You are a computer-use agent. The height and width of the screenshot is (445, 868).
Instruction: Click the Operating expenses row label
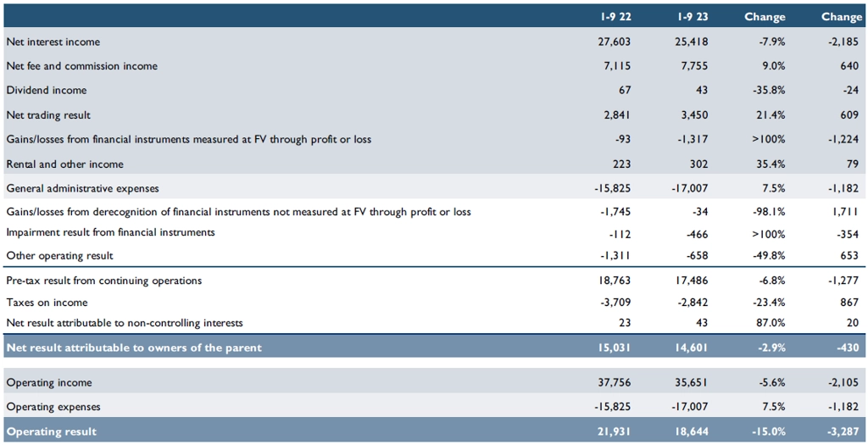pyautogui.click(x=53, y=407)
